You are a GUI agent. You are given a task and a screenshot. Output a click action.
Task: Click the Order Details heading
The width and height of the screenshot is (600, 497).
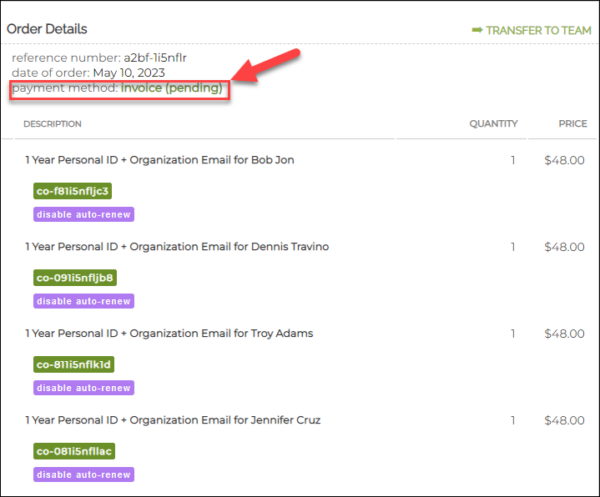click(x=47, y=29)
